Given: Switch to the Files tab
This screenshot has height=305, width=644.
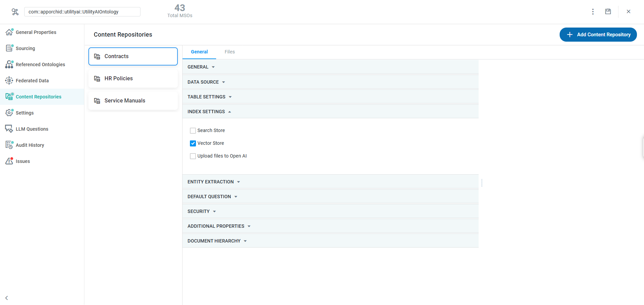Looking at the screenshot, I should tap(230, 52).
